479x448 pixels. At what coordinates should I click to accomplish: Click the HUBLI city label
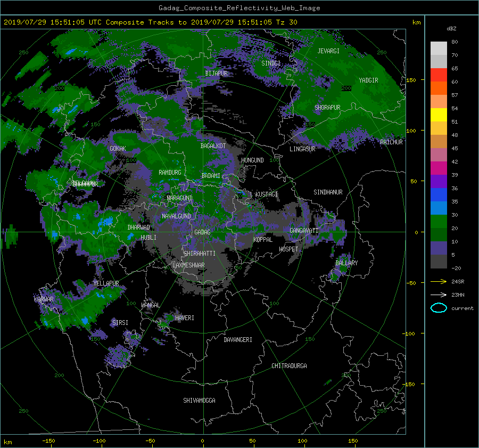[x=148, y=238]
